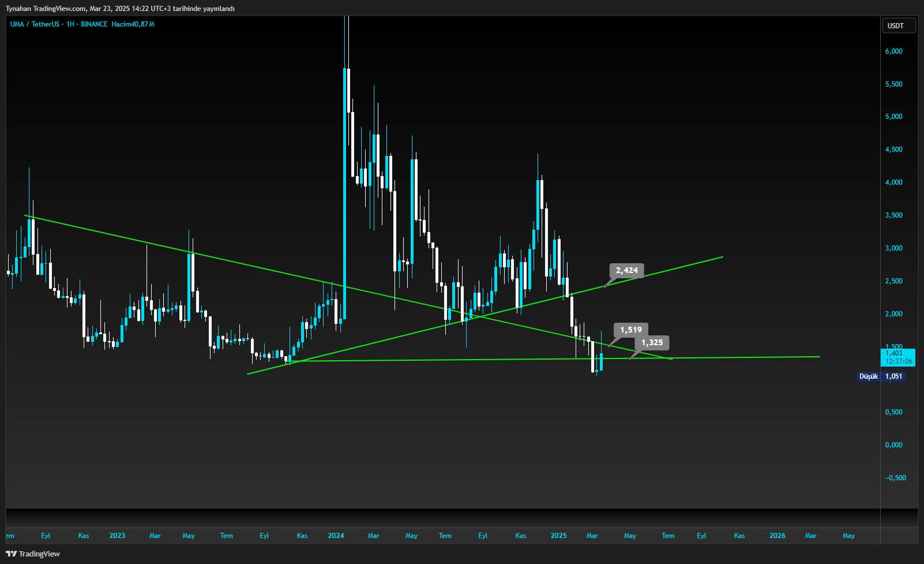Click the 2025 label on time axis
The width and height of the screenshot is (924, 564).
click(558, 536)
